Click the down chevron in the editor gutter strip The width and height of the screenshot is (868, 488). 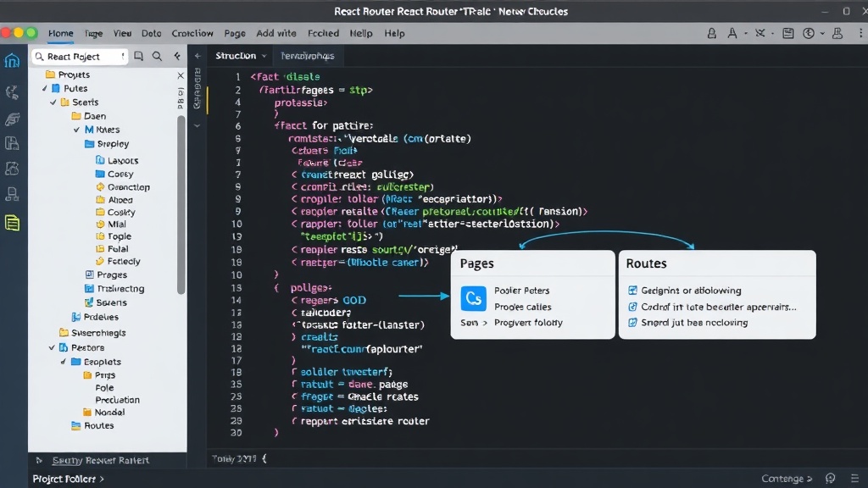pyautogui.click(x=197, y=126)
